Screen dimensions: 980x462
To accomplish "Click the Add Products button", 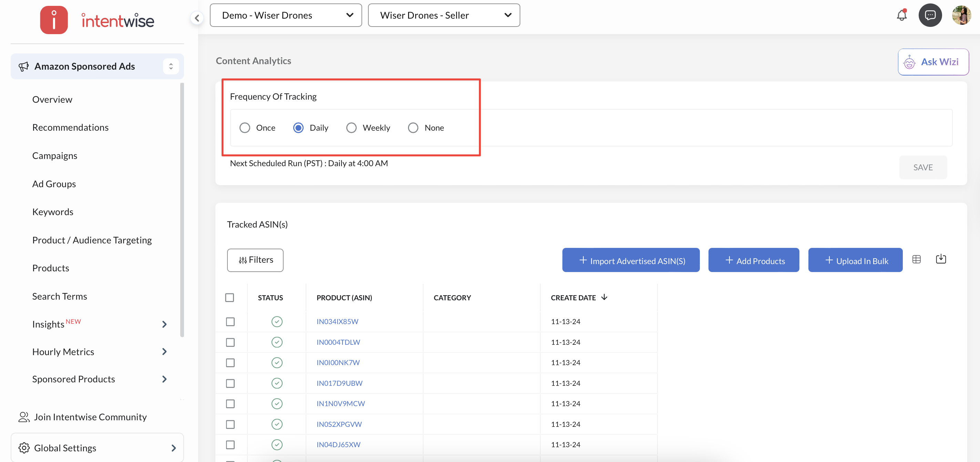I will coord(753,260).
